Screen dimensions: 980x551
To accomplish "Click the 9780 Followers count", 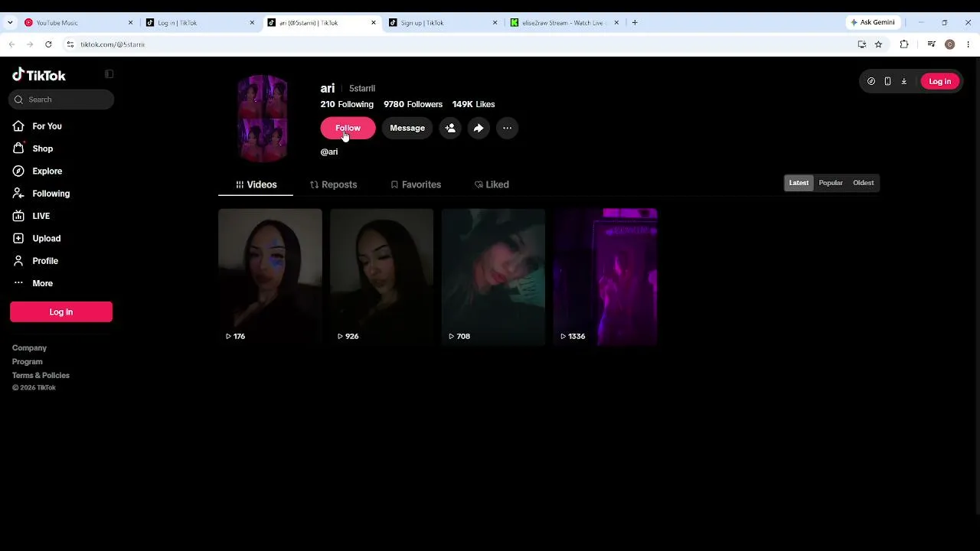I will point(413,104).
